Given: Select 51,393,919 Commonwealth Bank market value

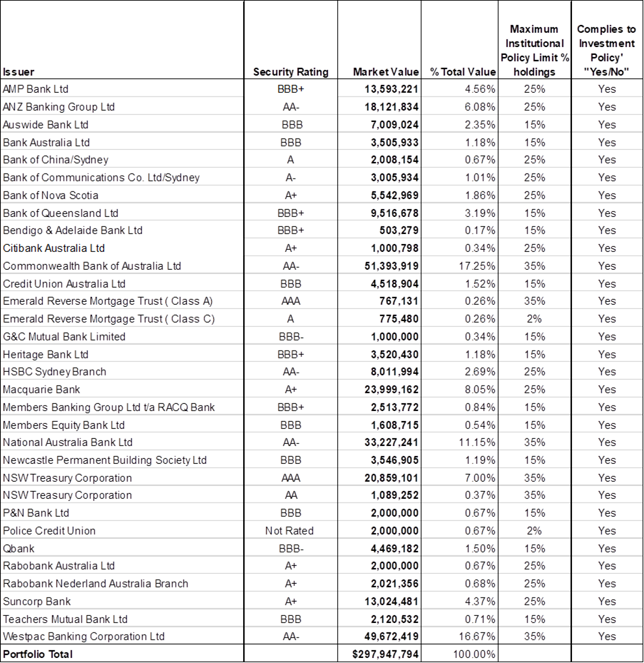Looking at the screenshot, I should pos(392,266).
